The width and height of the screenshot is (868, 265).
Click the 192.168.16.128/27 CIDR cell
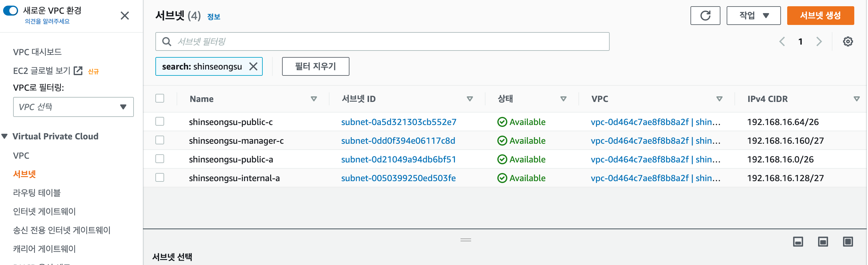[785, 178]
